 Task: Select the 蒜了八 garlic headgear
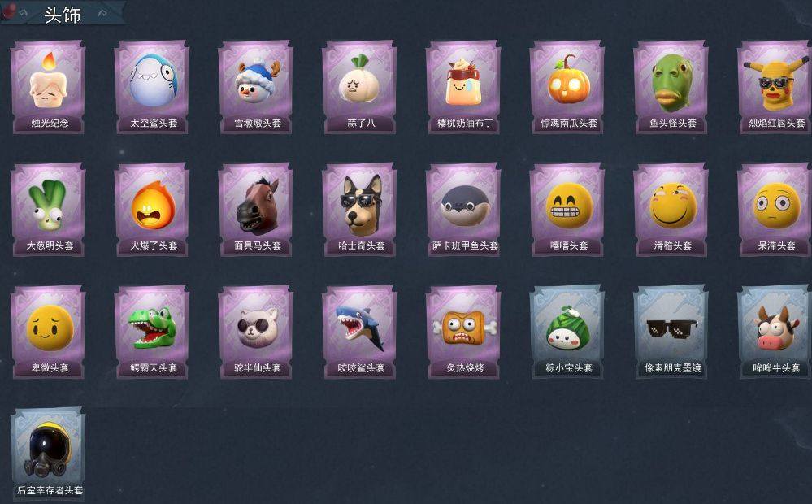360,87
